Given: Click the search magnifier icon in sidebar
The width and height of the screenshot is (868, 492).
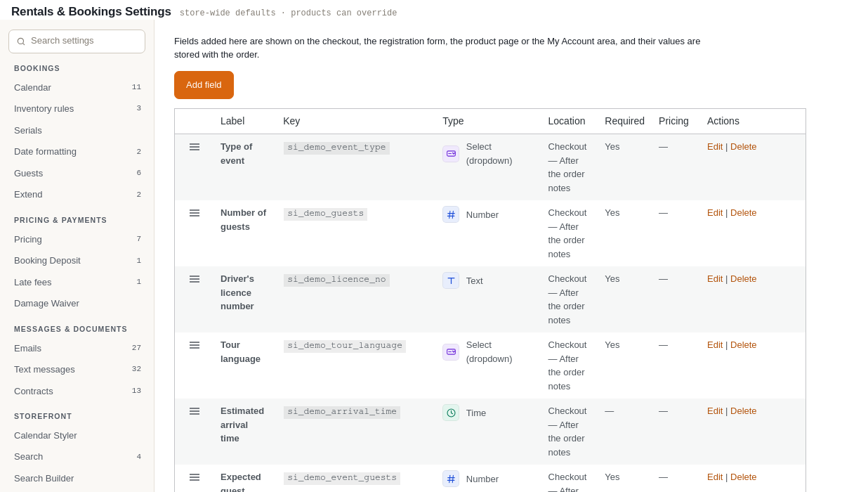Looking at the screenshot, I should (x=21, y=41).
